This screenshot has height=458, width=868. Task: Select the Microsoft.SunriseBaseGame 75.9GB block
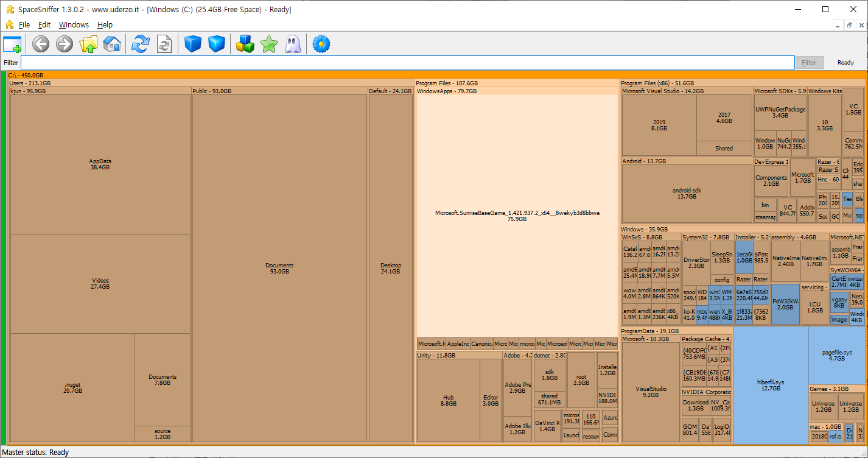(517, 216)
